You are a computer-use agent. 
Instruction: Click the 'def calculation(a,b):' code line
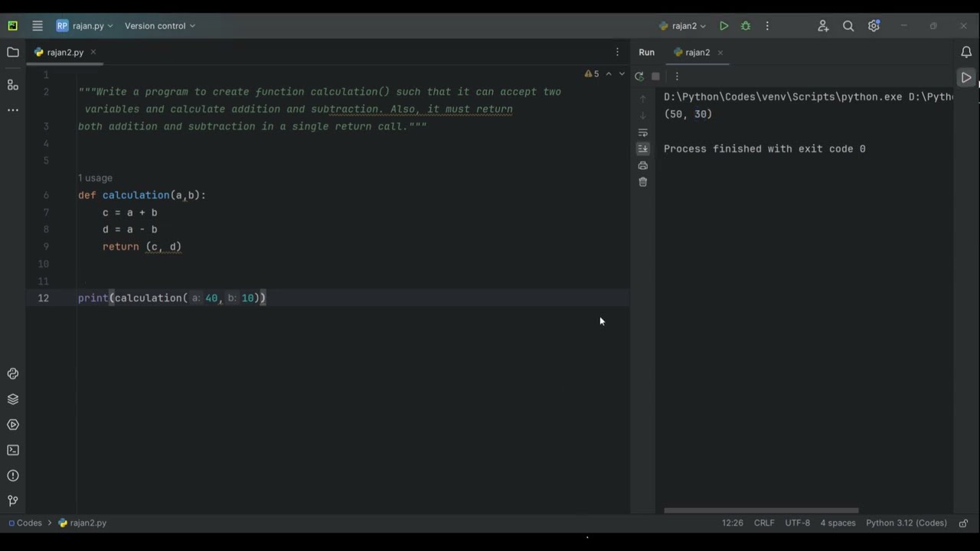(142, 195)
